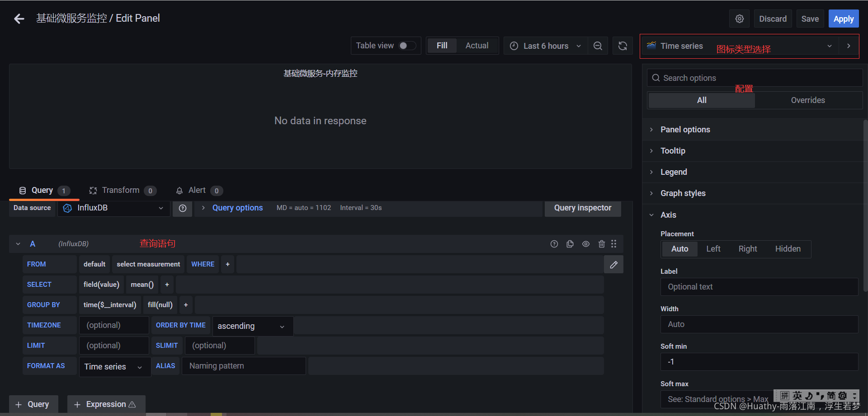This screenshot has width=868, height=416.
Task: Focus axis Label optional text field
Action: point(759,287)
